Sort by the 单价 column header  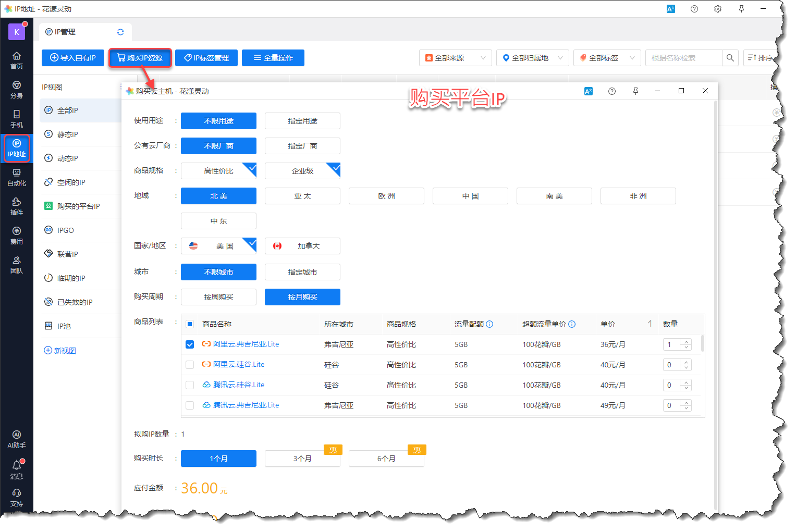[626, 324]
